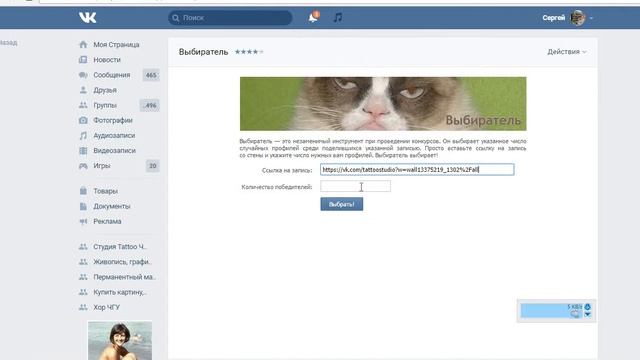Go to Новости section
This screenshot has height=360, width=640.
click(x=107, y=60)
